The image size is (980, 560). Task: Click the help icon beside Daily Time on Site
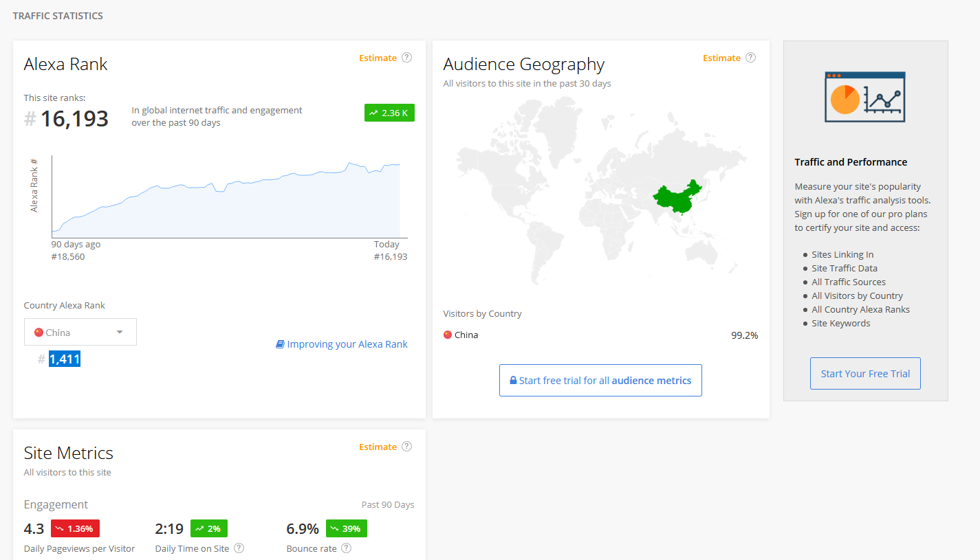(239, 548)
